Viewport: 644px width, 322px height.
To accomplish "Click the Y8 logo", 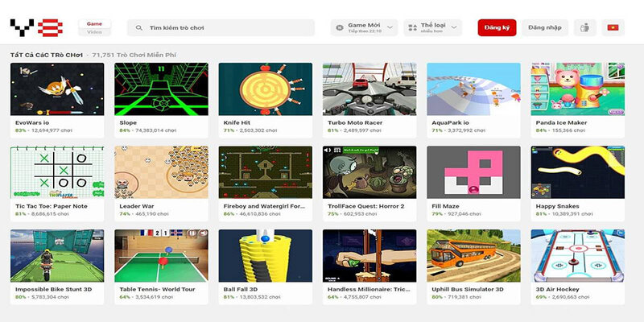I will 36,28.
